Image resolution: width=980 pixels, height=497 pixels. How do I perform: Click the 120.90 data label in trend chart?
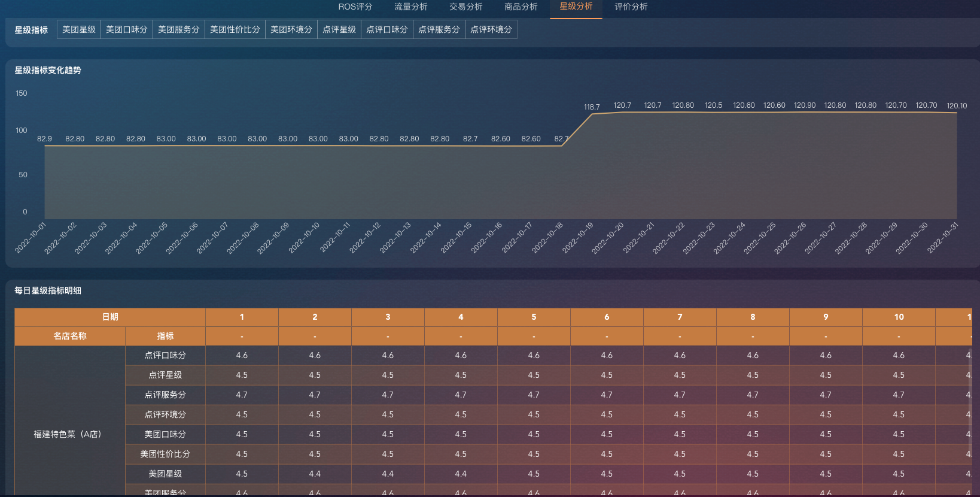click(x=804, y=105)
